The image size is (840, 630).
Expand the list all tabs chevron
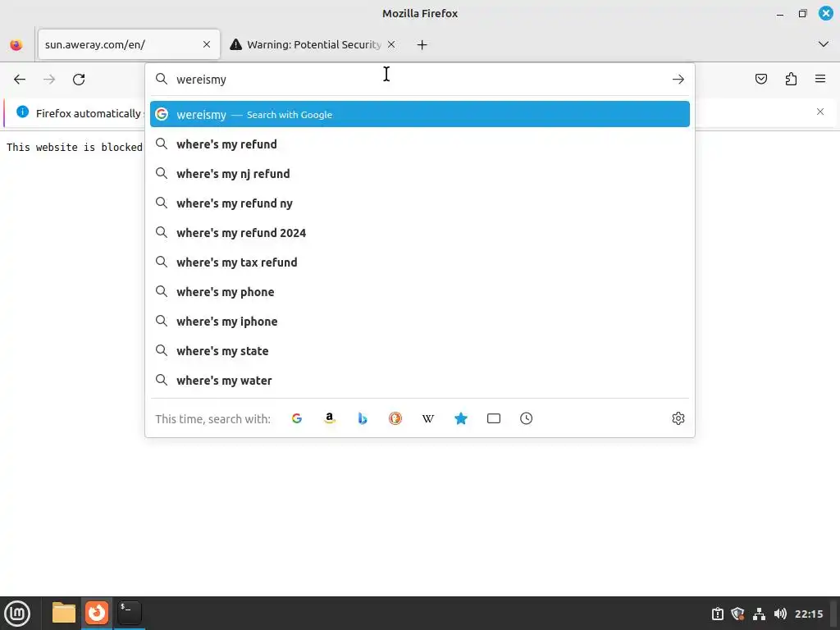[x=824, y=44]
